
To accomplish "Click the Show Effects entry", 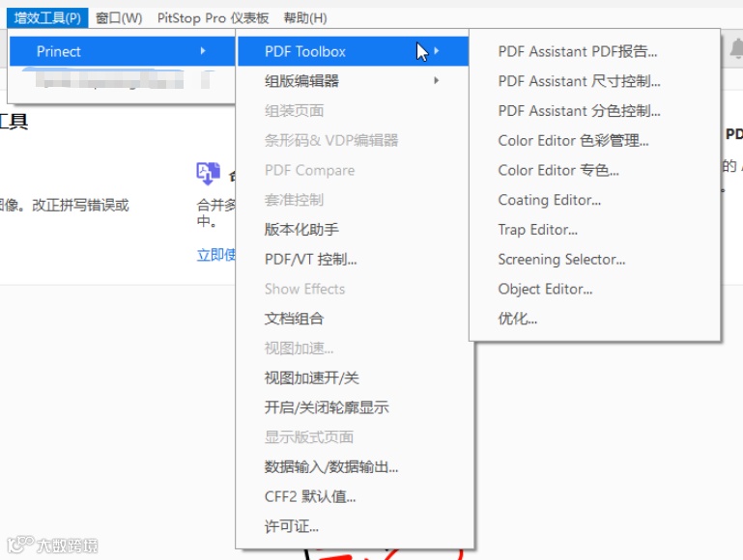I will coord(353,289).
